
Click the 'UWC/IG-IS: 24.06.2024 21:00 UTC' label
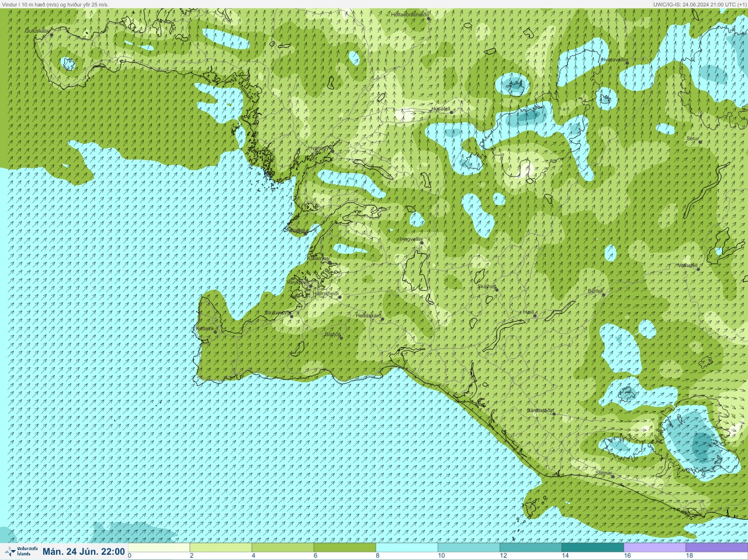pos(699,4)
